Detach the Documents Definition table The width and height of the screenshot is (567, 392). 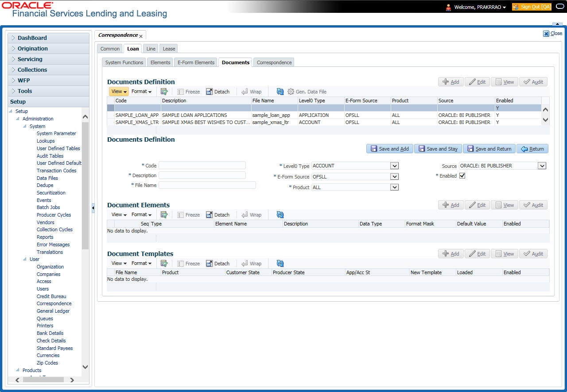point(217,92)
